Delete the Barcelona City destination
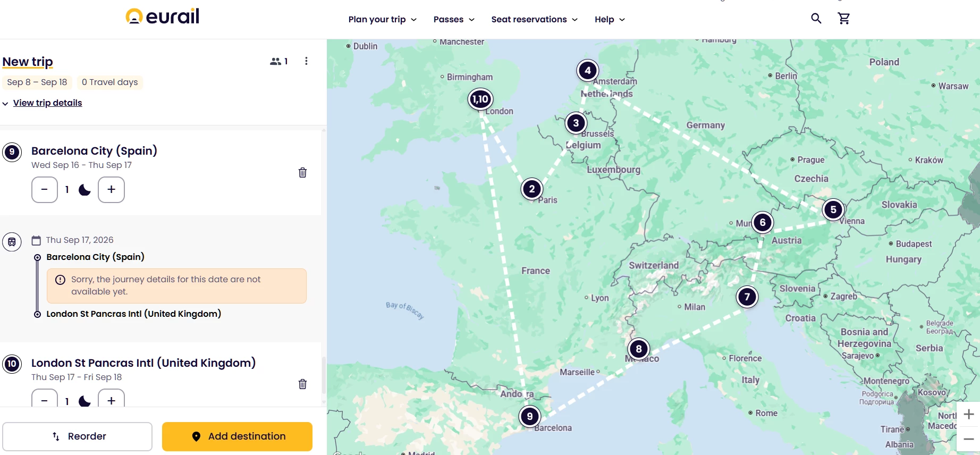Screen dimensions: 980x455 302,172
